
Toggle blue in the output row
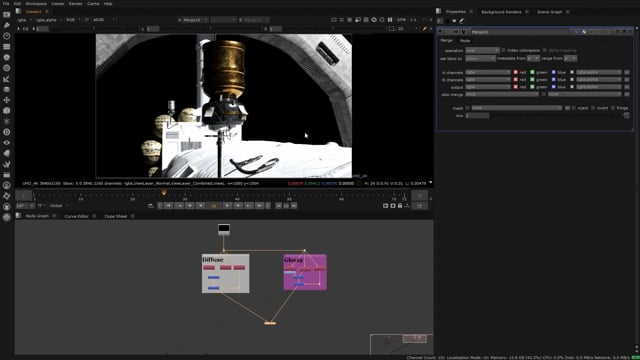553,87
